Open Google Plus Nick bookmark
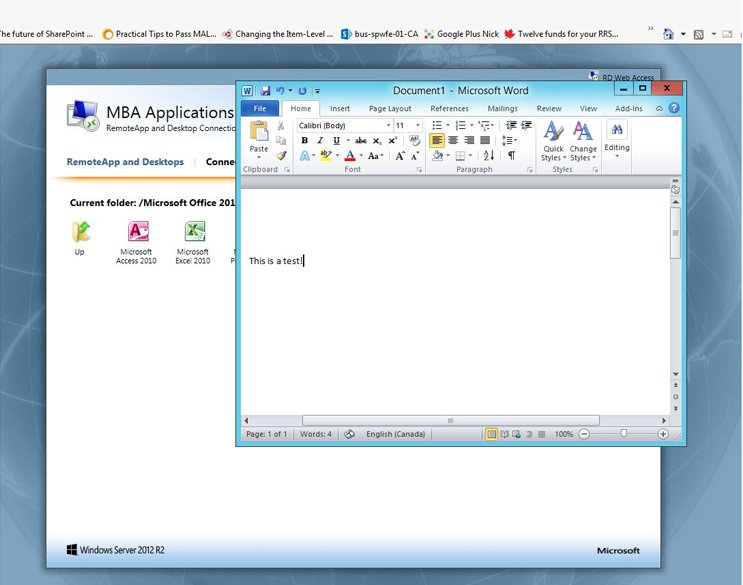The image size is (743, 585). pyautogui.click(x=462, y=34)
